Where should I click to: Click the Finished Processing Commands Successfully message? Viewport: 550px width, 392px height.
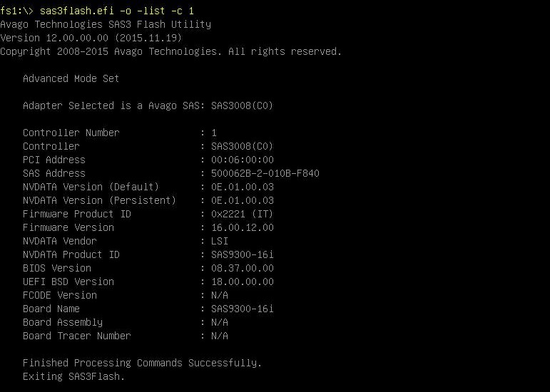(143, 363)
